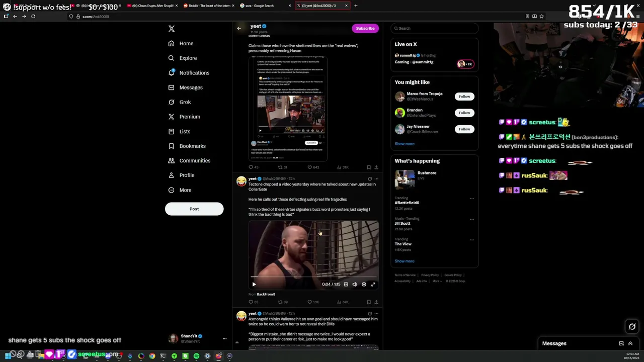Open the #Battlefield6 trend

click(x=407, y=203)
